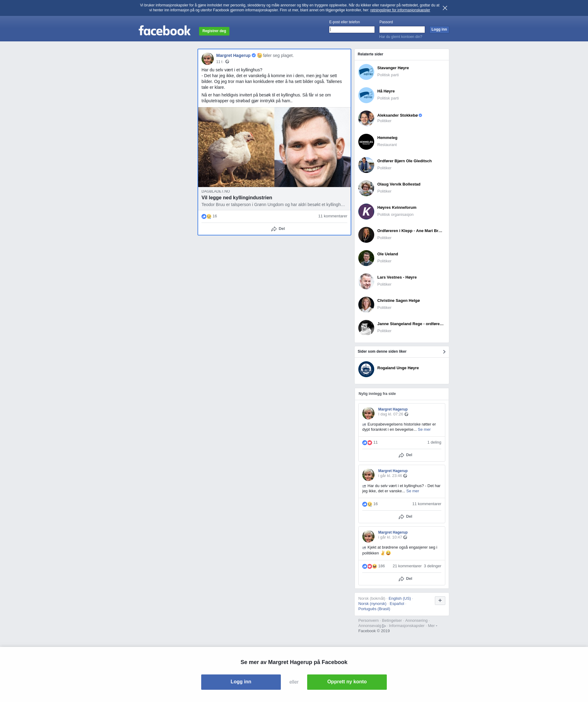Open the Informasjonskapsler footer link

pos(406,626)
